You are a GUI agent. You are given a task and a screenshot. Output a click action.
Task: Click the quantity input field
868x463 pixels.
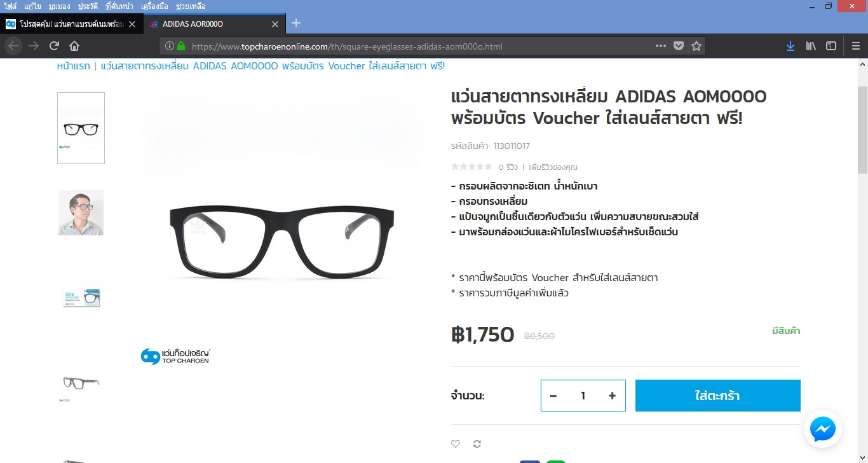pos(583,396)
